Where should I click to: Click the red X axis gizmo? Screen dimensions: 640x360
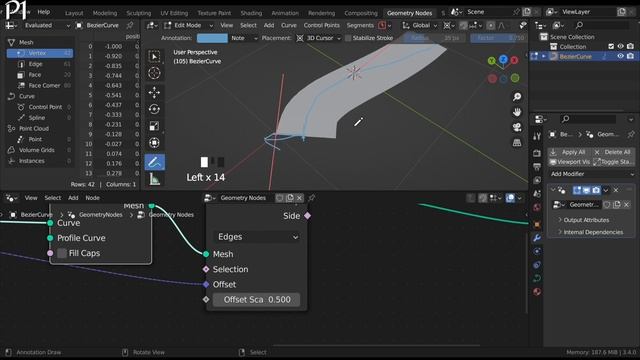tap(514, 60)
